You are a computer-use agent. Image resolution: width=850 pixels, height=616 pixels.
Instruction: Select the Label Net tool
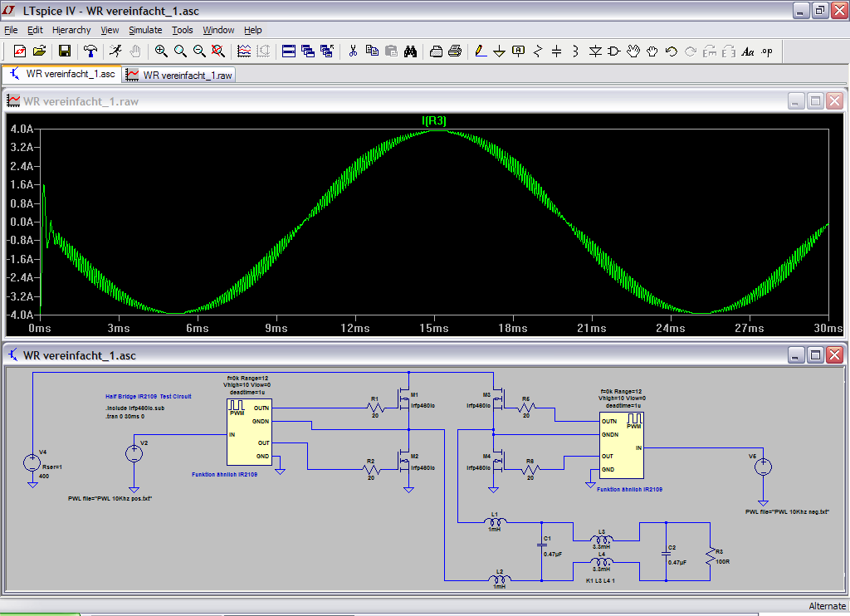point(519,51)
